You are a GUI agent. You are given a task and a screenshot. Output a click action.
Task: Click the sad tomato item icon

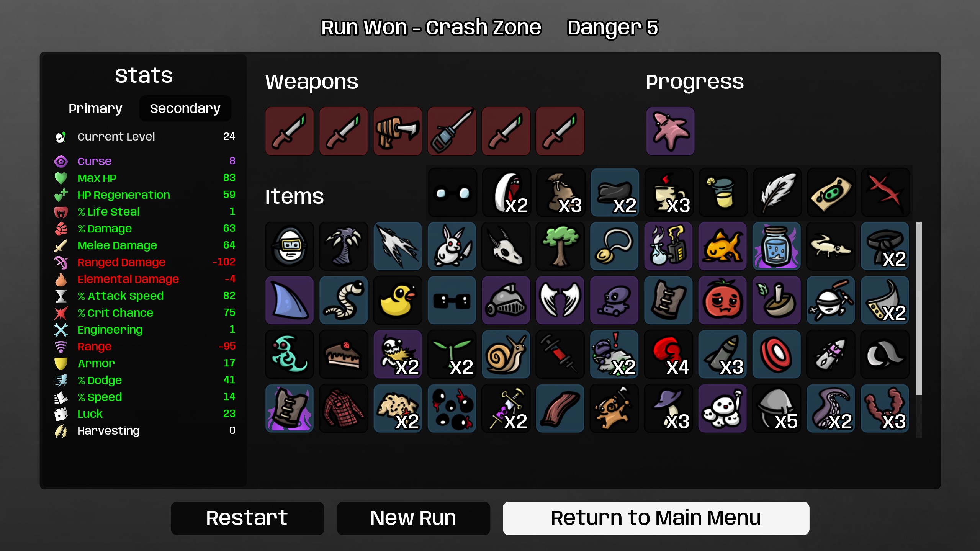click(x=722, y=300)
